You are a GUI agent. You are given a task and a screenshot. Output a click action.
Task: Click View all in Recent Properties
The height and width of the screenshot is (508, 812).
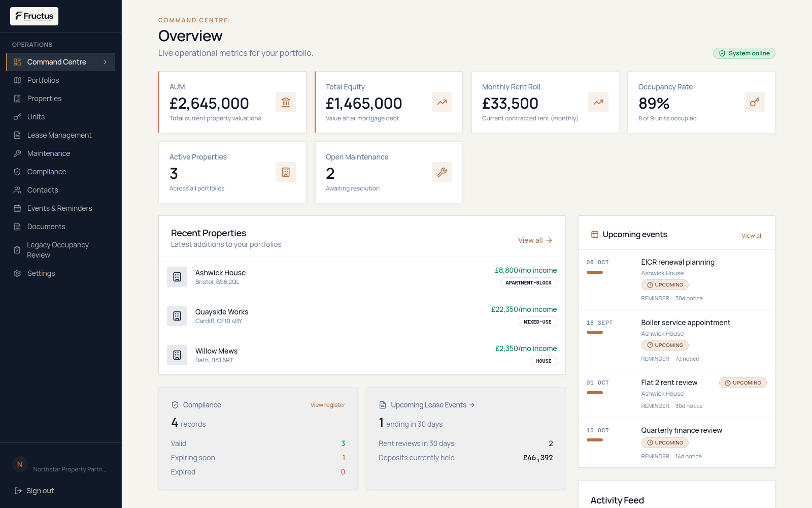(535, 240)
